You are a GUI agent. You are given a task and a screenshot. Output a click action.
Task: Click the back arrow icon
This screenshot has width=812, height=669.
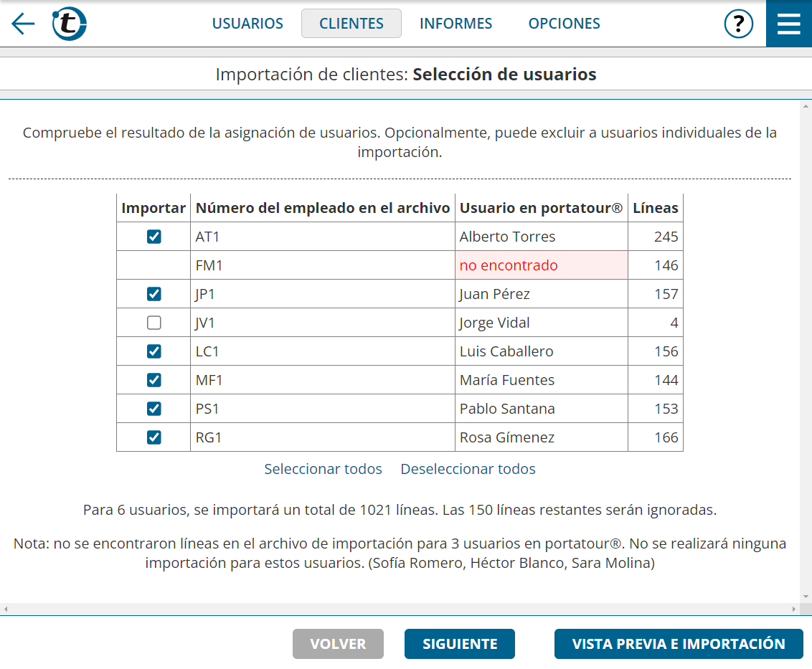click(x=23, y=23)
